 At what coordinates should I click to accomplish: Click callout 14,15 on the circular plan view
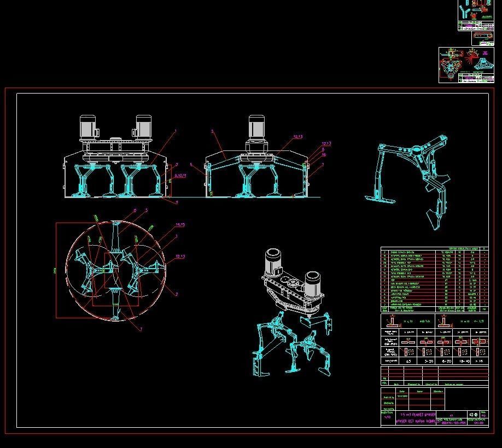tap(180, 224)
